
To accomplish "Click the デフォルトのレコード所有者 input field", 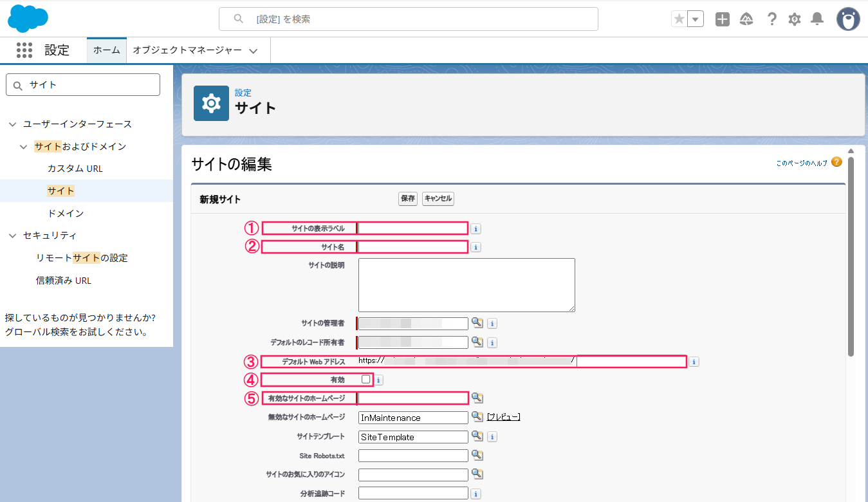I will click(x=413, y=342).
